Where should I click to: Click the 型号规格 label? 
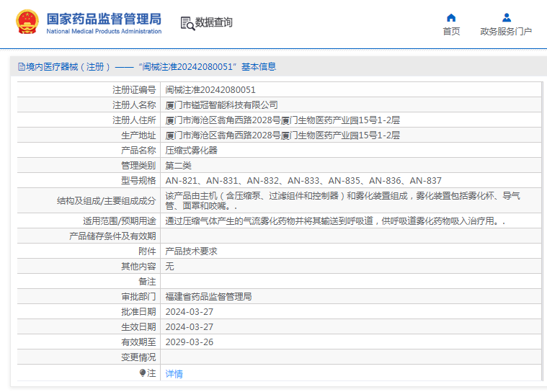[138, 181]
